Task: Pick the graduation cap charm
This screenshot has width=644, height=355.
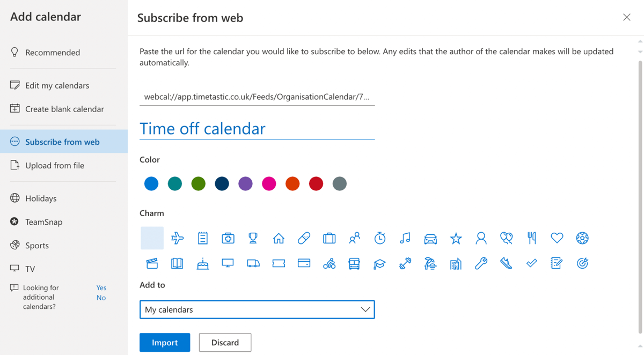Action: [380, 263]
